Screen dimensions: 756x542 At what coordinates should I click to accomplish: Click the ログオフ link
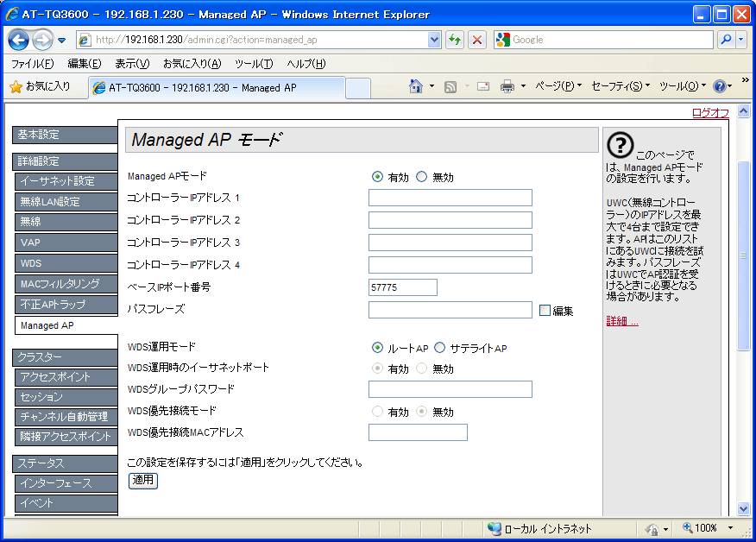click(710, 113)
